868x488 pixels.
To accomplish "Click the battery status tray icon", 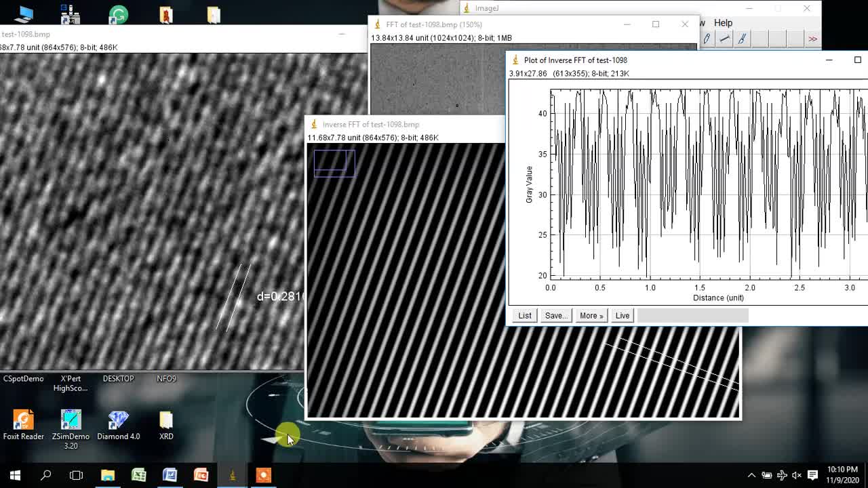I will [x=767, y=475].
